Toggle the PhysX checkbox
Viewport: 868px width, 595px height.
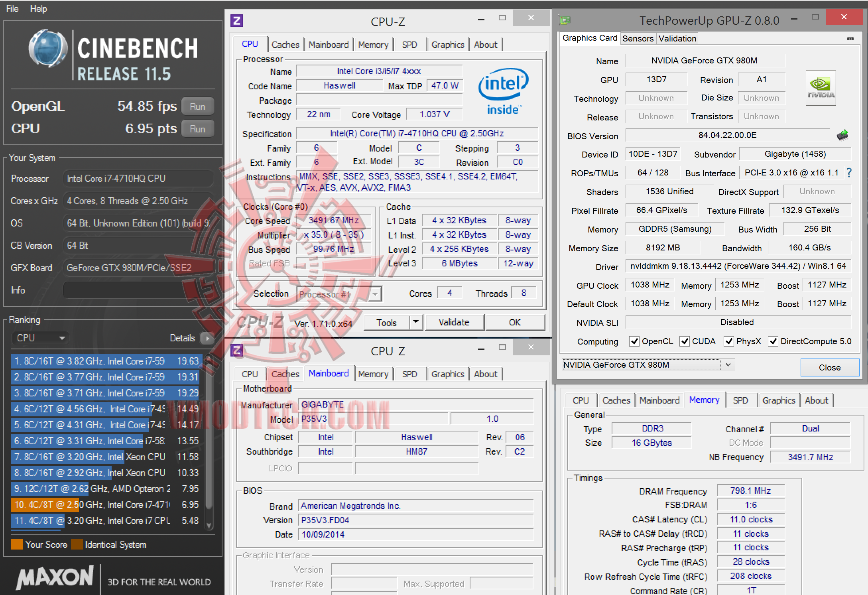point(729,341)
